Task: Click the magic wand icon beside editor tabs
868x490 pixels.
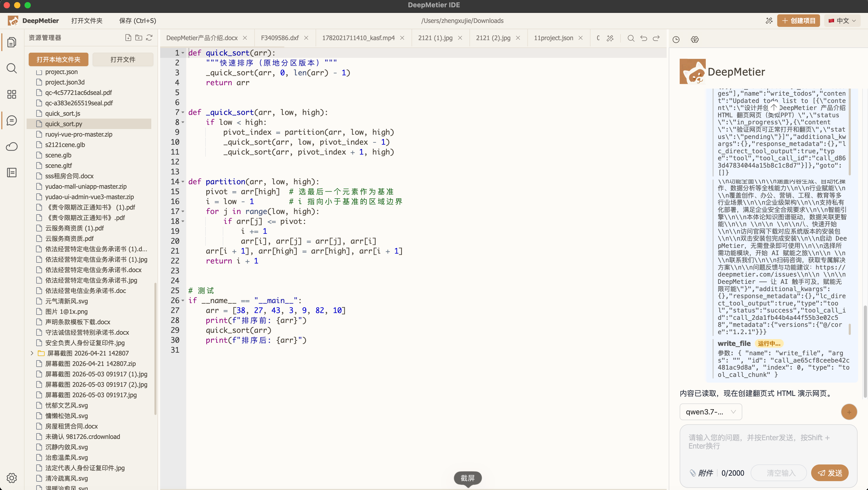Action: [610, 38]
